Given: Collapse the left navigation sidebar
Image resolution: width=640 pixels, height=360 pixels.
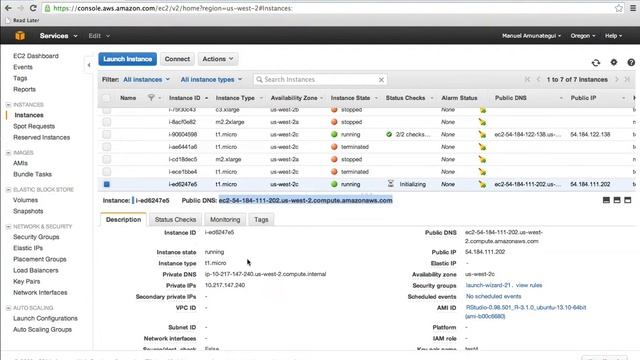Looking at the screenshot, I should pyautogui.click(x=89, y=64).
